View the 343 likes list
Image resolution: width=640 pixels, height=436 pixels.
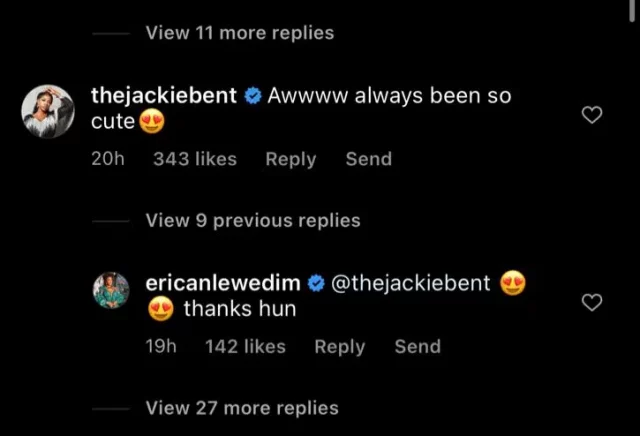click(195, 159)
